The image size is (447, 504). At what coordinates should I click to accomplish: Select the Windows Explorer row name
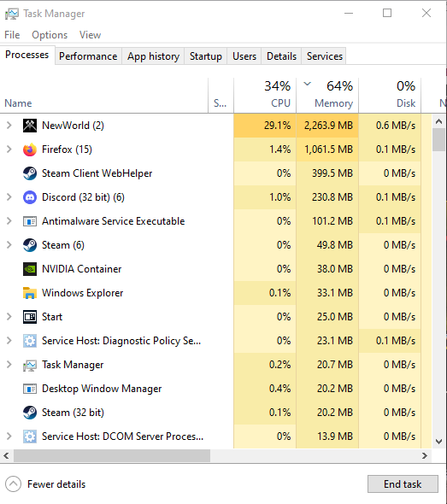(x=83, y=293)
